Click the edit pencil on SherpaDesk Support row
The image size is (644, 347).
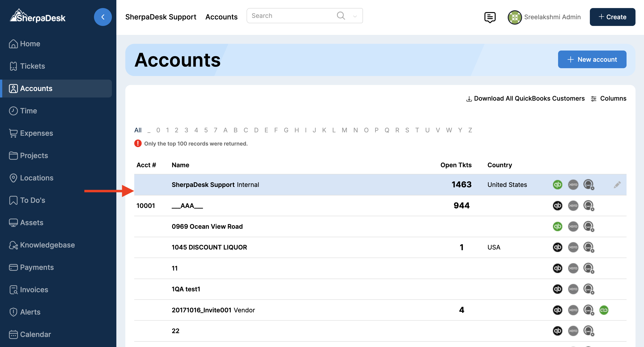click(x=617, y=185)
